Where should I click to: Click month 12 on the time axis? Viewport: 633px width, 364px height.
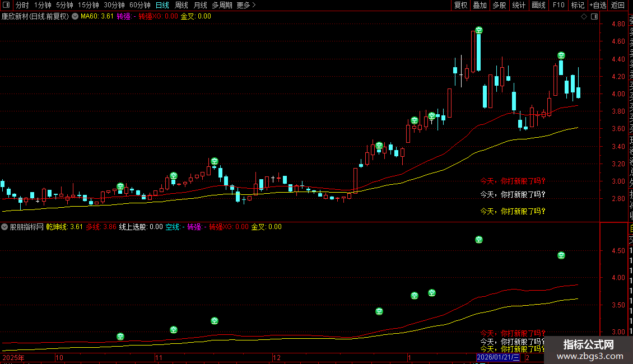coord(277,357)
